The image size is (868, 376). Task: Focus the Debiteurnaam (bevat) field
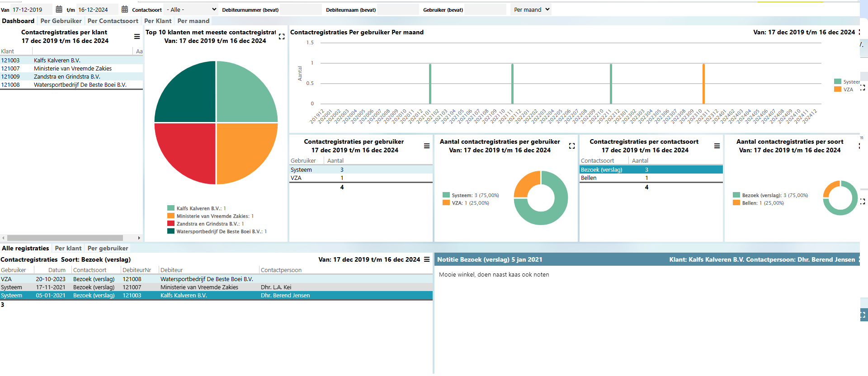click(x=398, y=9)
